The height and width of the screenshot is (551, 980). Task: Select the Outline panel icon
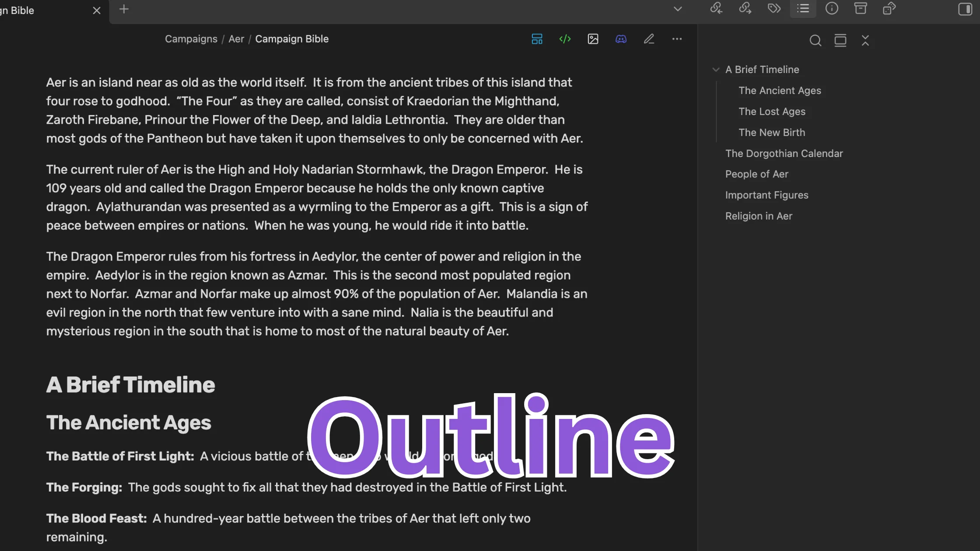(803, 9)
